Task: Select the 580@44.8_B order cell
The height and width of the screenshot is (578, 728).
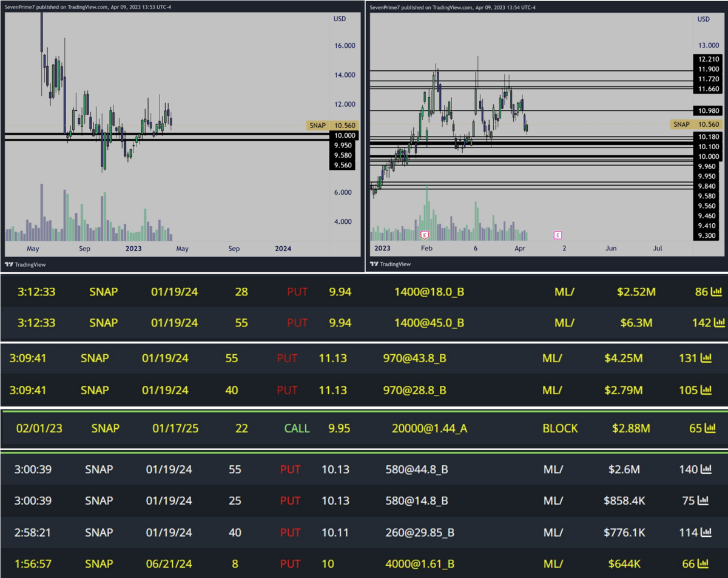Action: [x=417, y=469]
